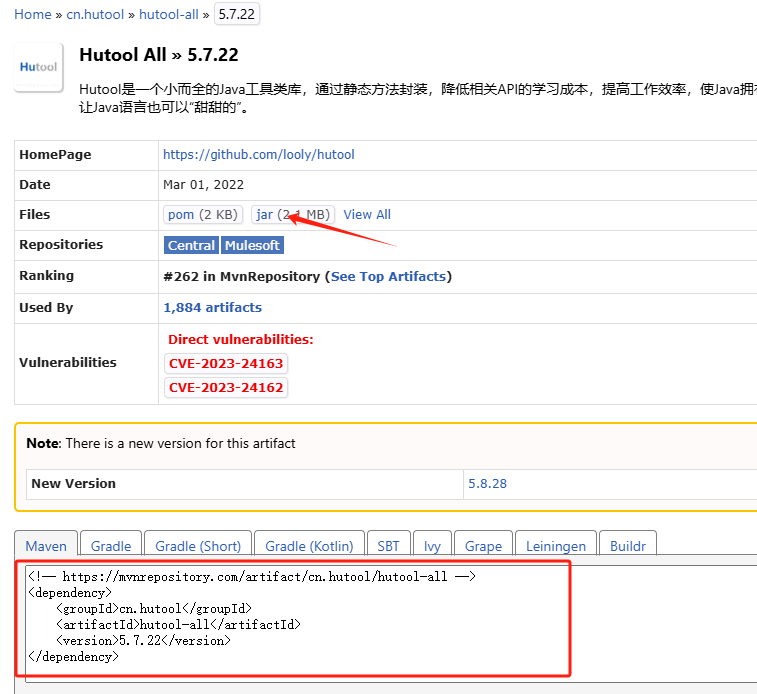Click the date value Mar 01, 2022

203,185
